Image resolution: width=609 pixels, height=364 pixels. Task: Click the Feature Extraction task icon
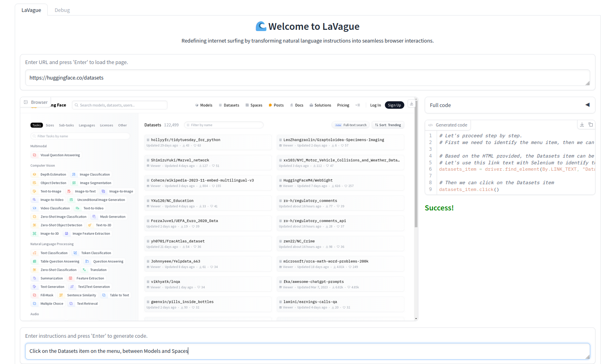click(71, 278)
